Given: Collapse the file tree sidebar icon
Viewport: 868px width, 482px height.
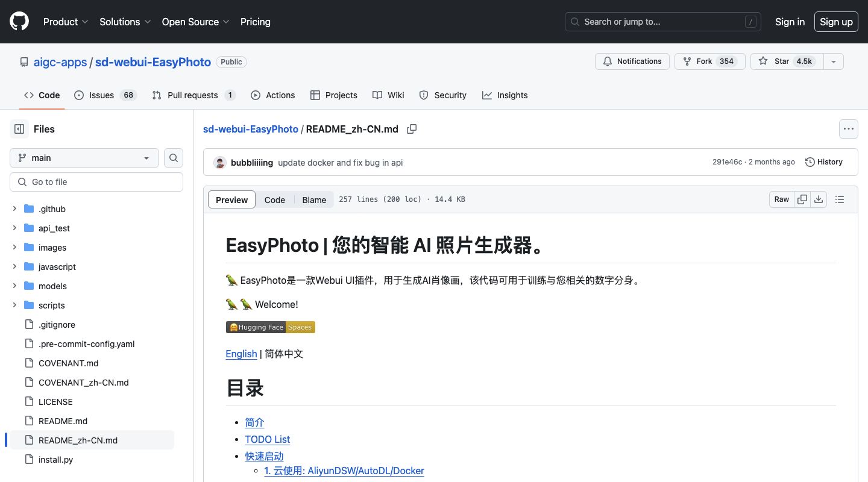Looking at the screenshot, I should pyautogui.click(x=19, y=129).
